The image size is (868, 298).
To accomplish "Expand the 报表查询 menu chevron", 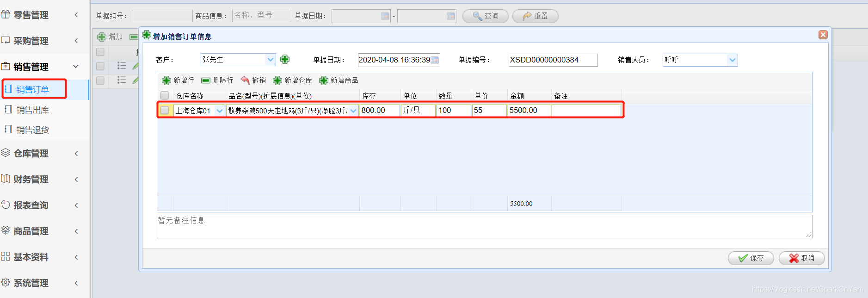I will point(76,205).
